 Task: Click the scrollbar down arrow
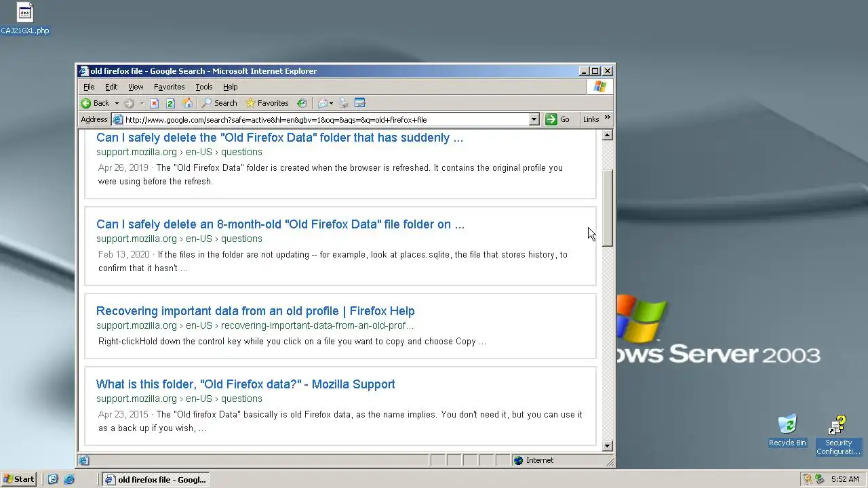607,446
